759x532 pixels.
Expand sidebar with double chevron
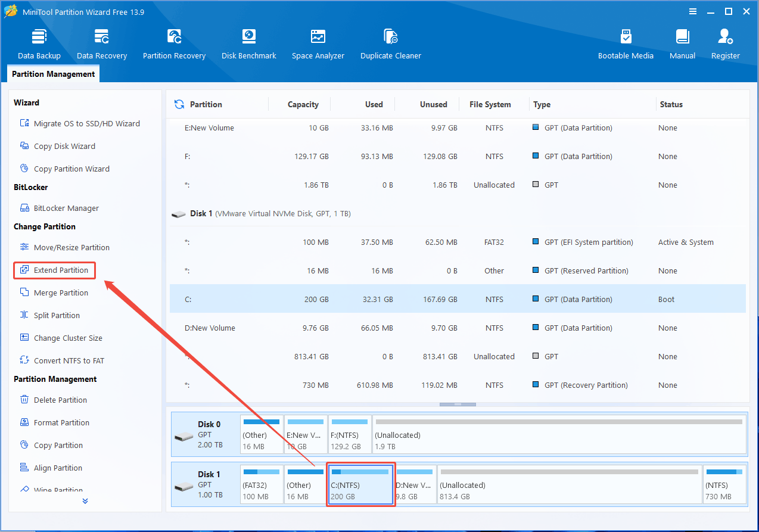[x=85, y=501]
